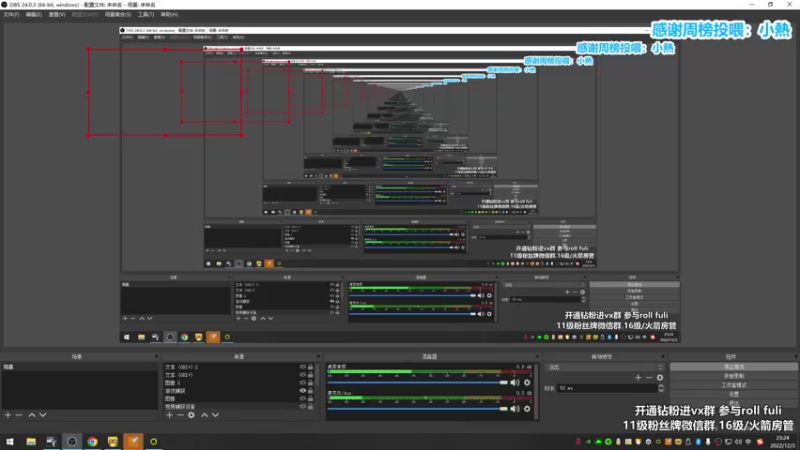Open the 工具(T) menu
Image resolution: width=800 pixels, height=450 pixels.
[146, 14]
